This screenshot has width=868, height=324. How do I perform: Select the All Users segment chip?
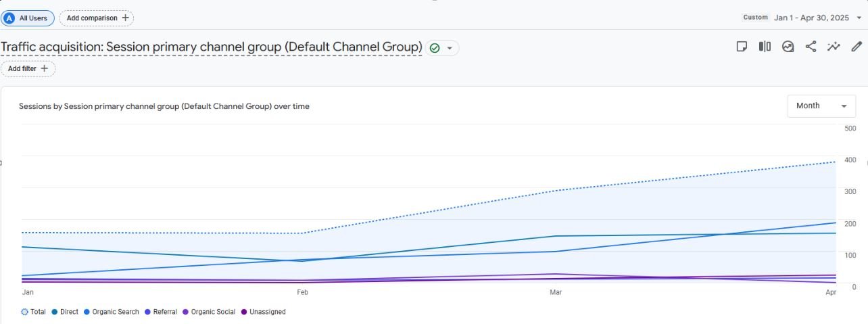click(28, 18)
